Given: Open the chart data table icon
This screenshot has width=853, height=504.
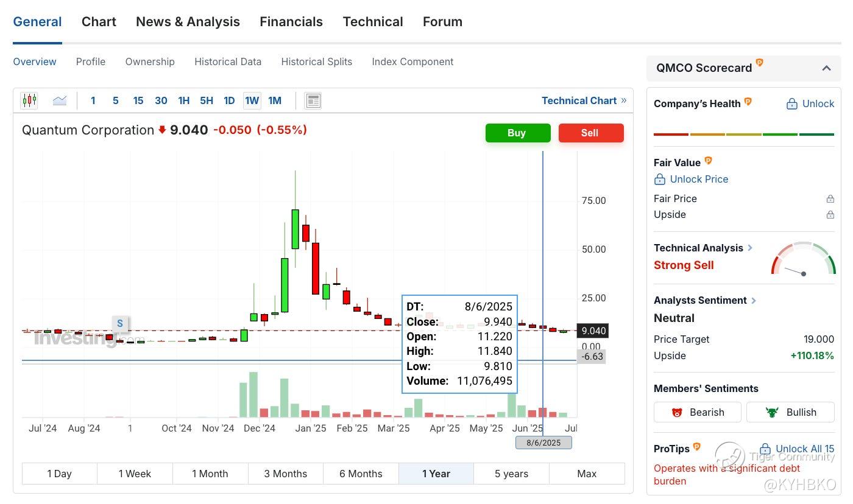Looking at the screenshot, I should click(x=313, y=100).
